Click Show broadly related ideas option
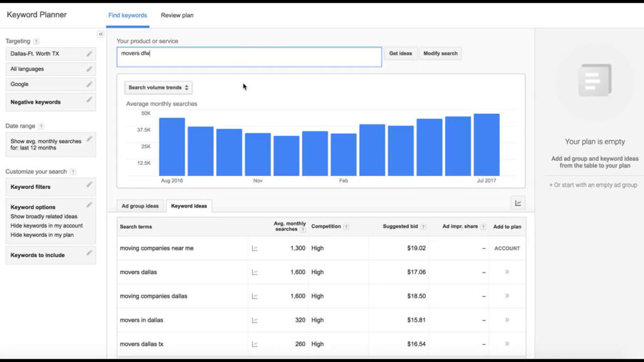 tap(44, 216)
